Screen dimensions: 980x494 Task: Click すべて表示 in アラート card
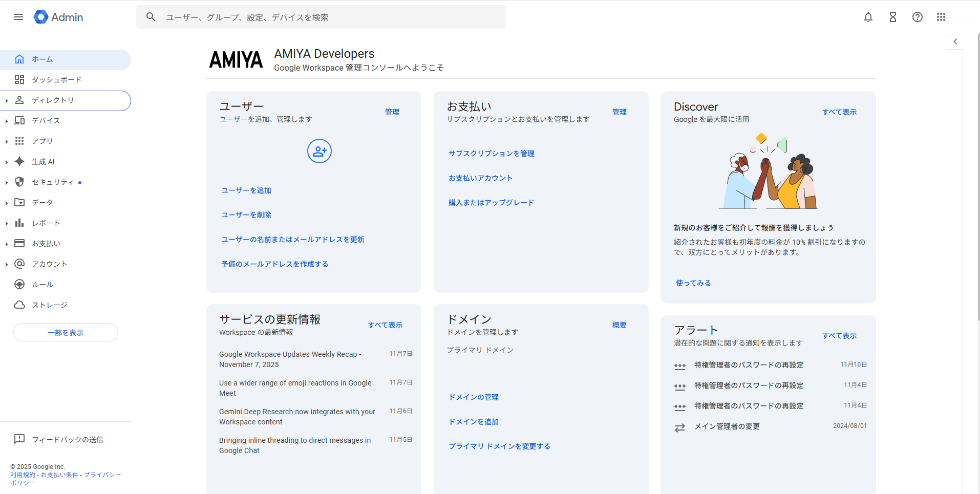pos(839,336)
